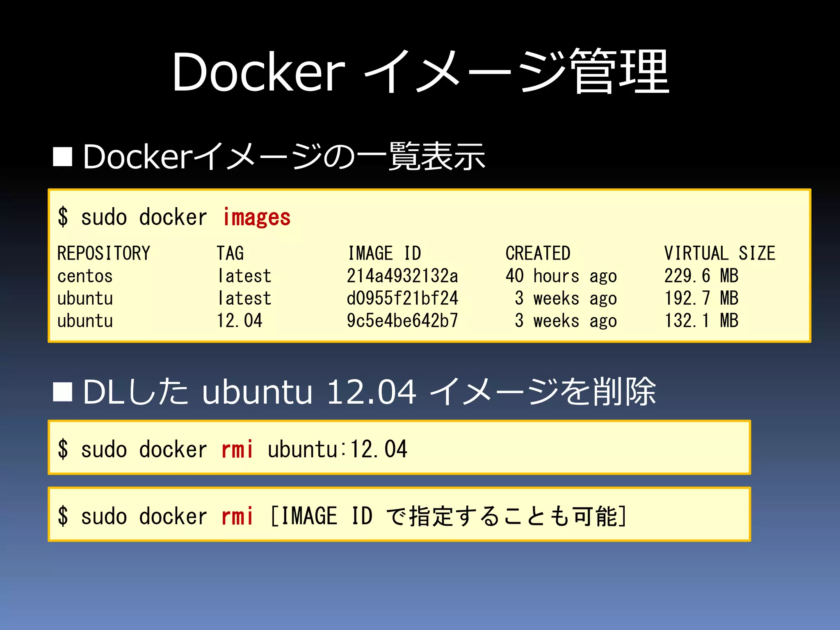Click the 'VIRTUAL SIZE' column header
Viewport: 840px width, 630px height.
(x=720, y=253)
